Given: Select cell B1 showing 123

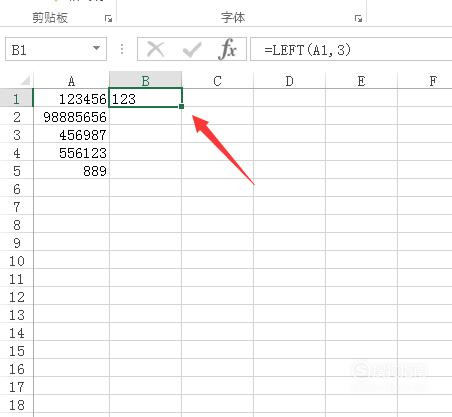Looking at the screenshot, I should pyautogui.click(x=146, y=98).
